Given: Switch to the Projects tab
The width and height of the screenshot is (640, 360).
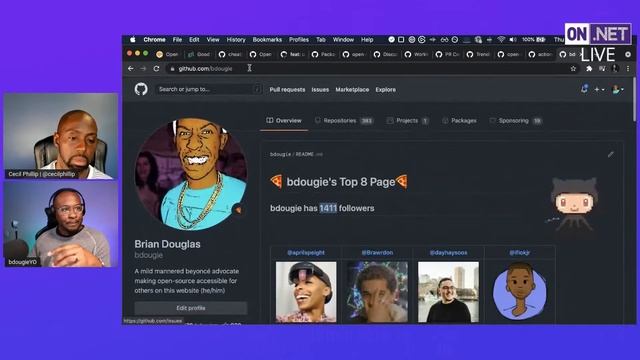Looking at the screenshot, I should 407,121.
